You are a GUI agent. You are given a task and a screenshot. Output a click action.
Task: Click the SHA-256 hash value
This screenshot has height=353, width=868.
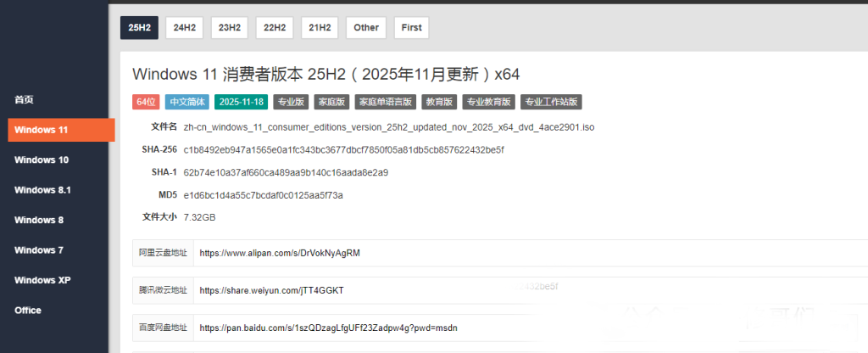(x=344, y=150)
